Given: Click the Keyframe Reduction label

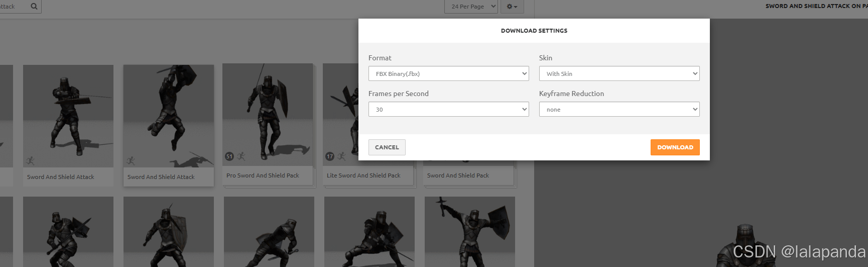Looking at the screenshot, I should pos(571,94).
